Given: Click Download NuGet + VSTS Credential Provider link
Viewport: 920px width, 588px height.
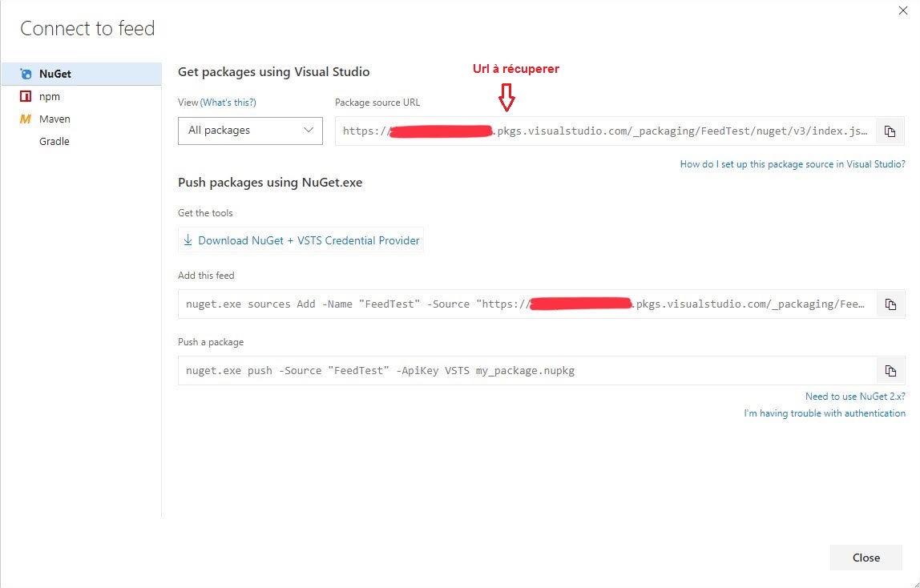Looking at the screenshot, I should 309,240.
